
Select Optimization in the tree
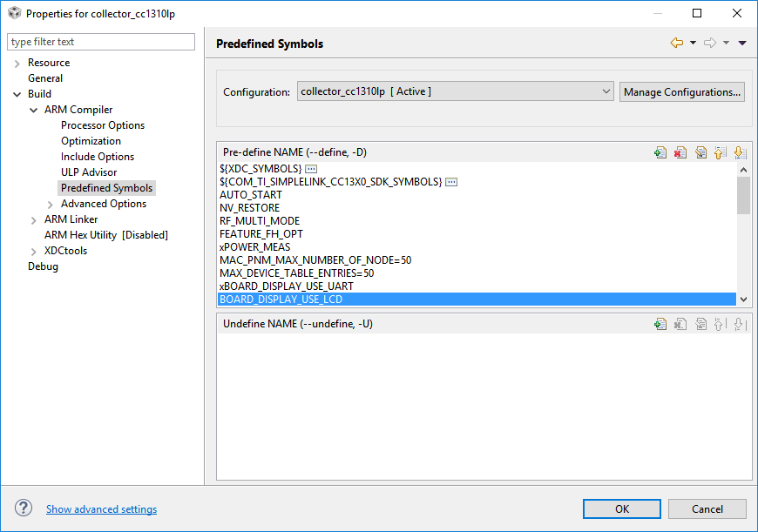(x=91, y=141)
